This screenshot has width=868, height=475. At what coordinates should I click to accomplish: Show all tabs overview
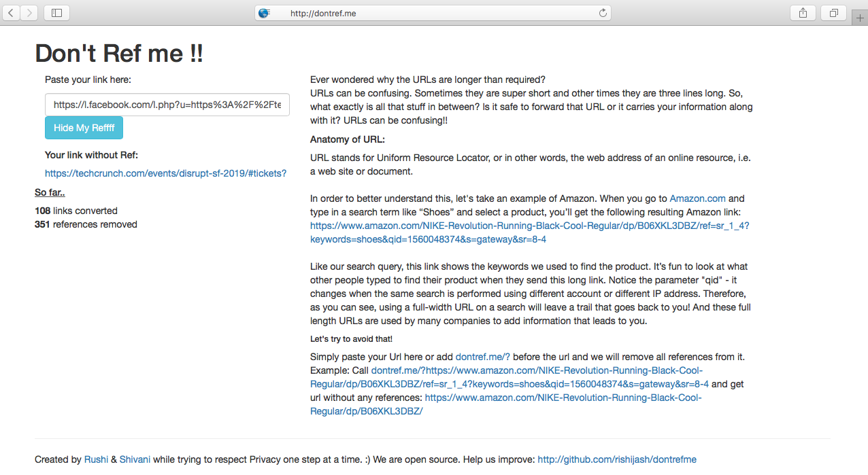pyautogui.click(x=833, y=13)
